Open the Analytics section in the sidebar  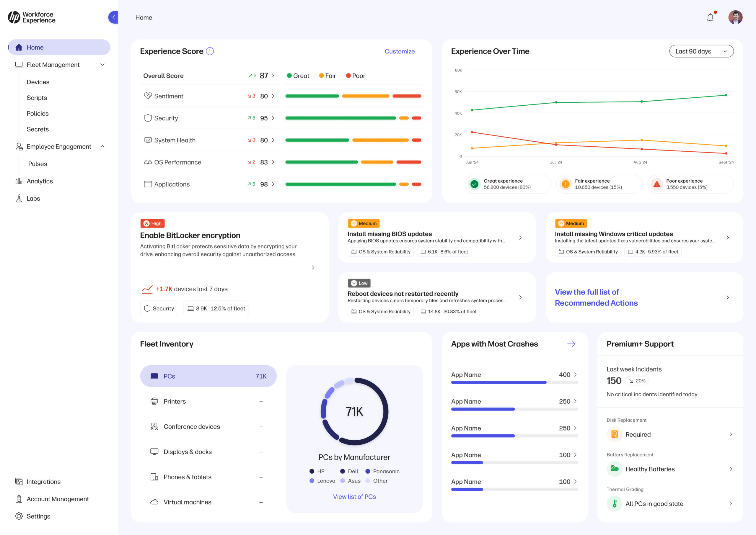[40, 181]
